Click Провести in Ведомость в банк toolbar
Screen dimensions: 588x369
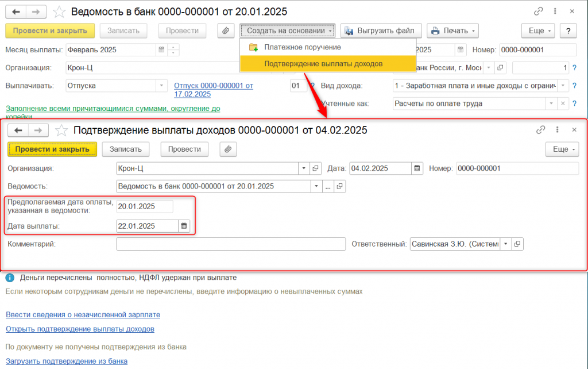click(182, 31)
